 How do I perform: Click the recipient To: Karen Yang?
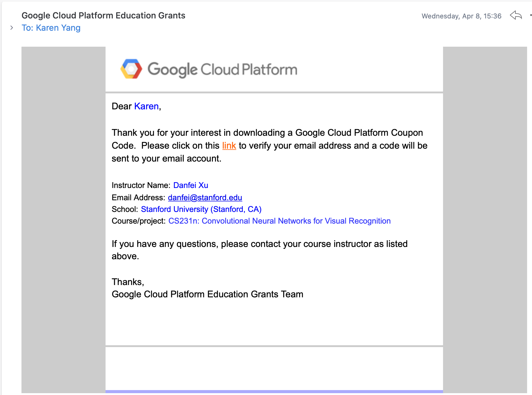pyautogui.click(x=51, y=28)
